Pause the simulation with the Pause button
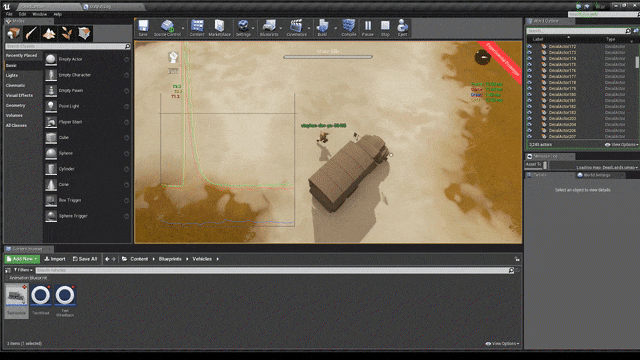Viewport: 640px width, 360px height. 368,28
